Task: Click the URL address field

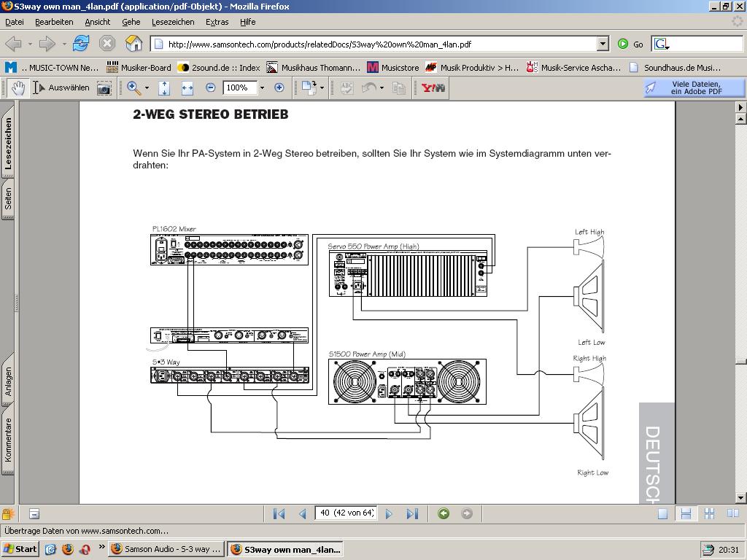Action: point(373,44)
